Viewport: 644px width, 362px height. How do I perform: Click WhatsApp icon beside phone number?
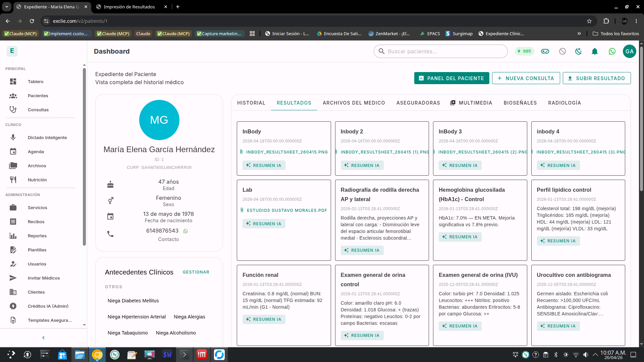185,231
